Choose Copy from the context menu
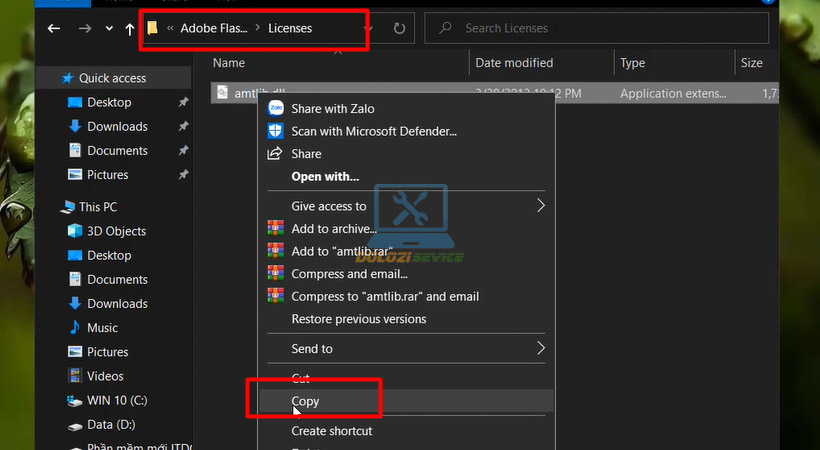The height and width of the screenshot is (450, 820). coord(305,401)
